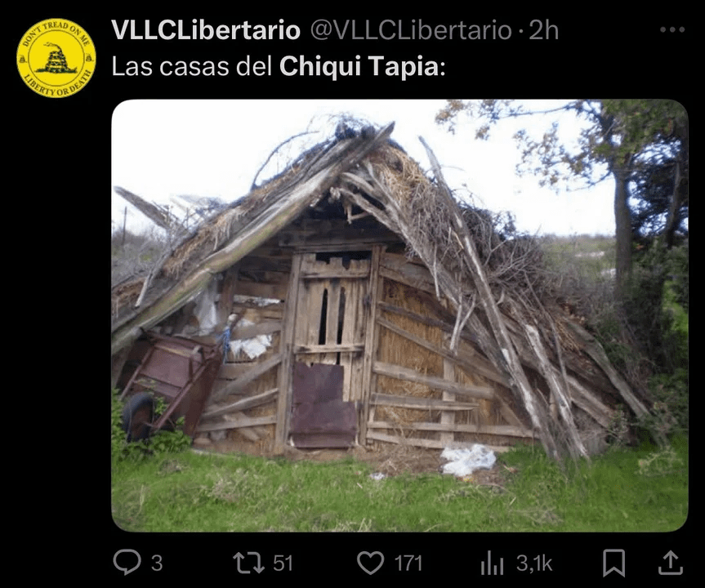Bookmark this tweet
Viewport: 705px width, 588px height.
pyautogui.click(x=614, y=563)
